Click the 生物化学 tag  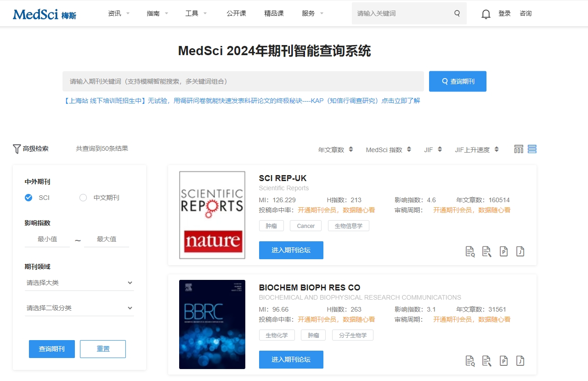point(277,335)
